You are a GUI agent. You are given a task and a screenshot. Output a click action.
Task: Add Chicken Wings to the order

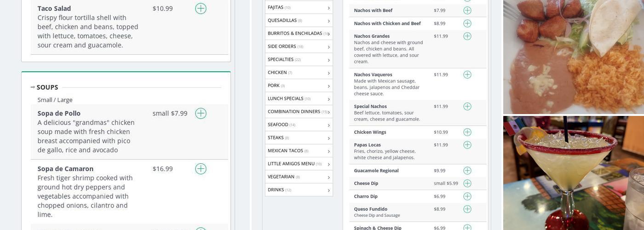[x=467, y=132]
